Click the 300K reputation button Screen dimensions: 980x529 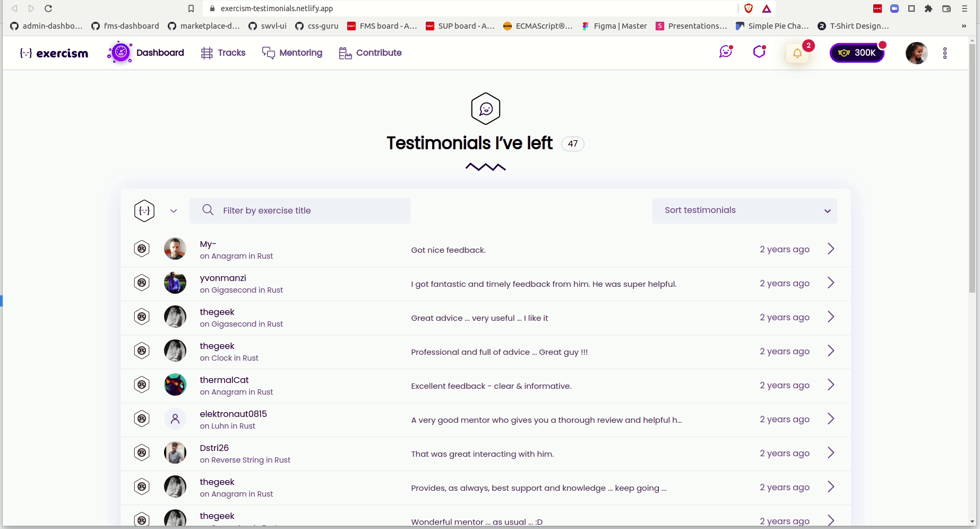857,53
